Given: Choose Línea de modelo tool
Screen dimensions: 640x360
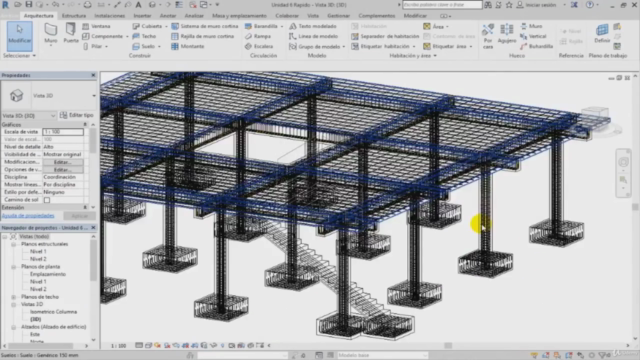Looking at the screenshot, I should point(313,36).
